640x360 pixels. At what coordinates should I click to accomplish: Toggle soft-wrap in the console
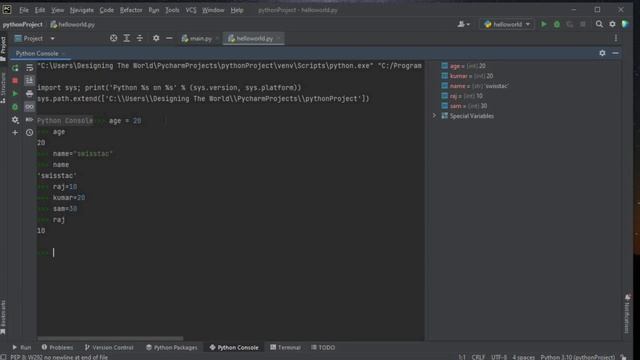click(x=29, y=67)
